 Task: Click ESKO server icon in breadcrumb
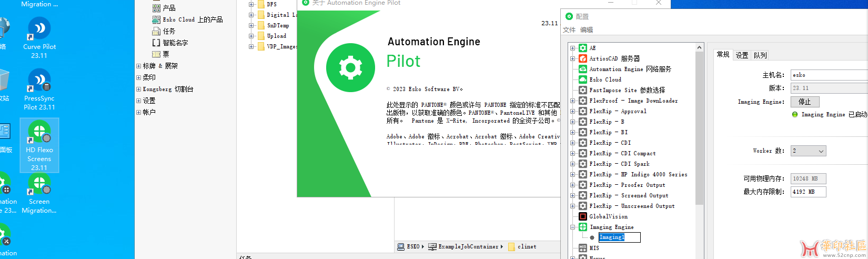click(401, 246)
